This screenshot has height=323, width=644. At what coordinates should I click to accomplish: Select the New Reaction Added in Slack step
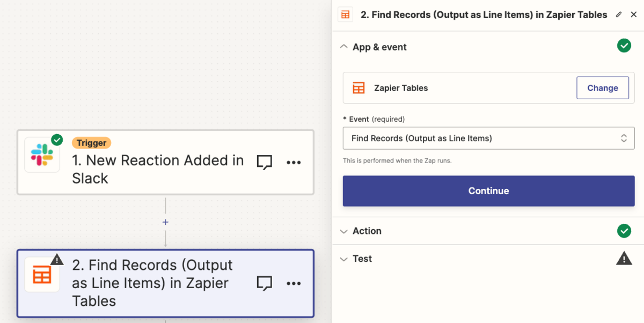click(x=165, y=162)
